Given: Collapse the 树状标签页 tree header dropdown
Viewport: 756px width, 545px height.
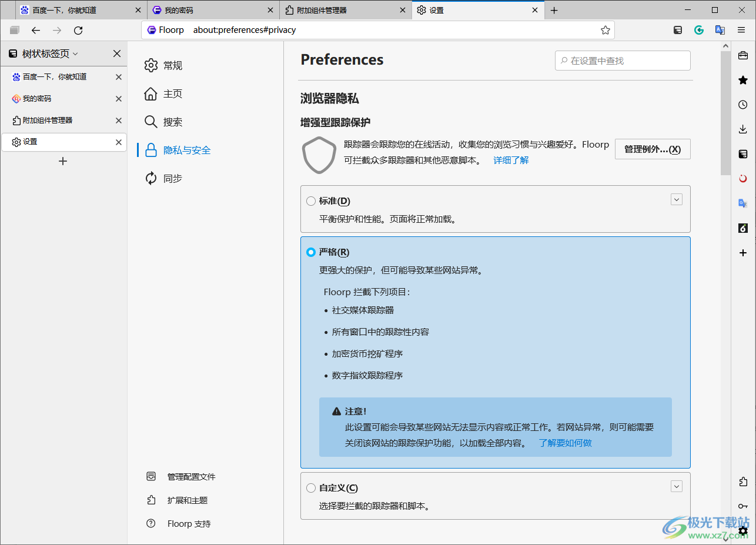Looking at the screenshot, I should [75, 54].
